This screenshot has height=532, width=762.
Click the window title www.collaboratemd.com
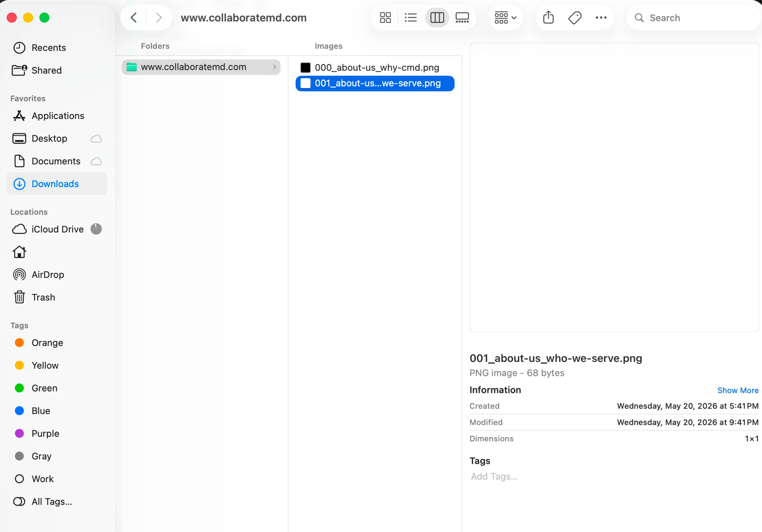click(244, 18)
